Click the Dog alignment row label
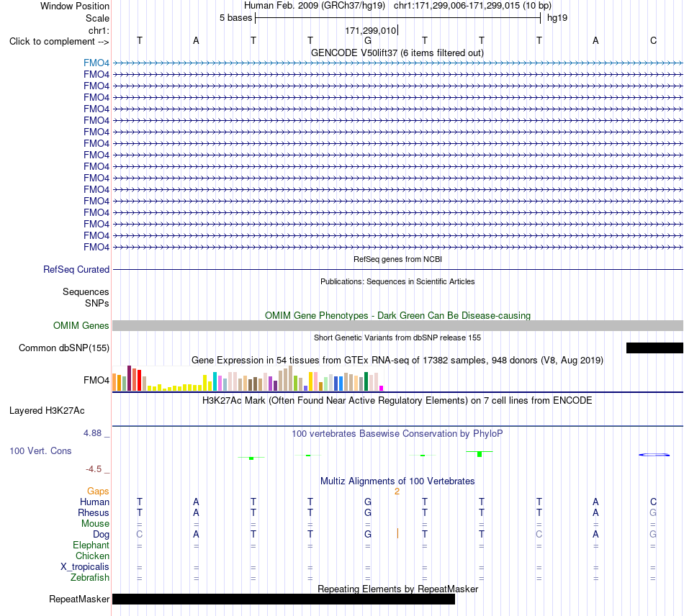 [102, 535]
